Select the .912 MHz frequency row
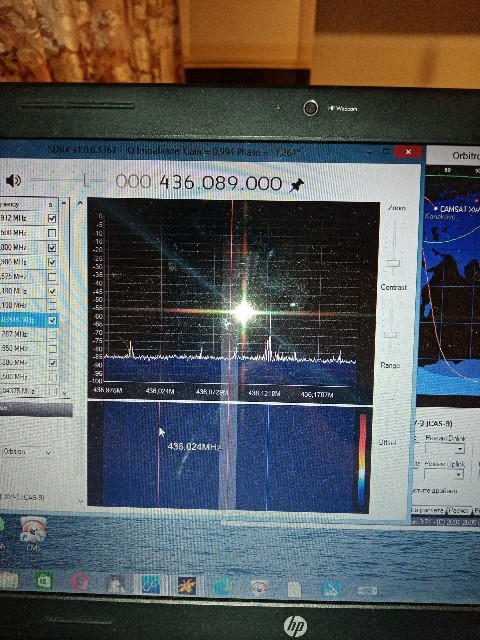 (29, 218)
